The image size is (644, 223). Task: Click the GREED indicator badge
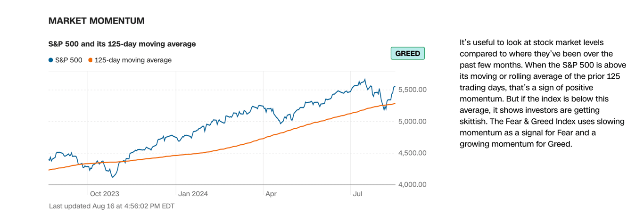(408, 53)
